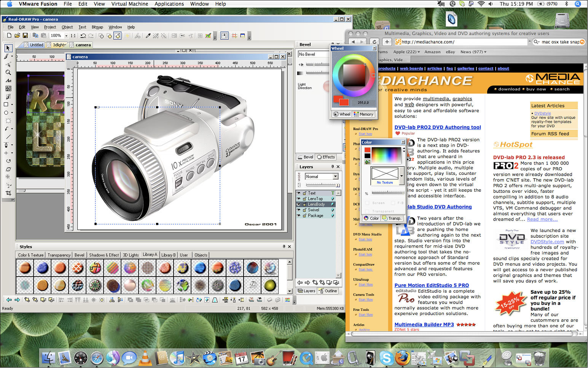Open Firefox from the Dock
The width and height of the screenshot is (588, 368).
pos(402,358)
